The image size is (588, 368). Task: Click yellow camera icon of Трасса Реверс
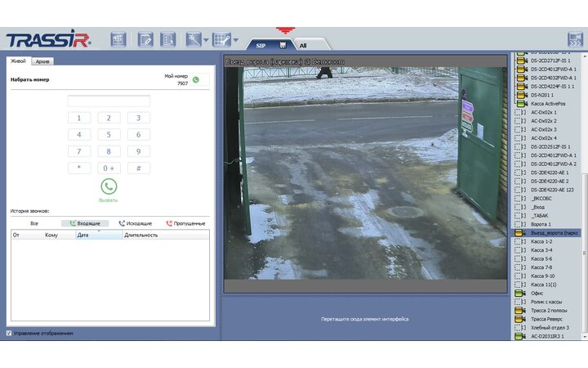pyautogui.click(x=520, y=319)
